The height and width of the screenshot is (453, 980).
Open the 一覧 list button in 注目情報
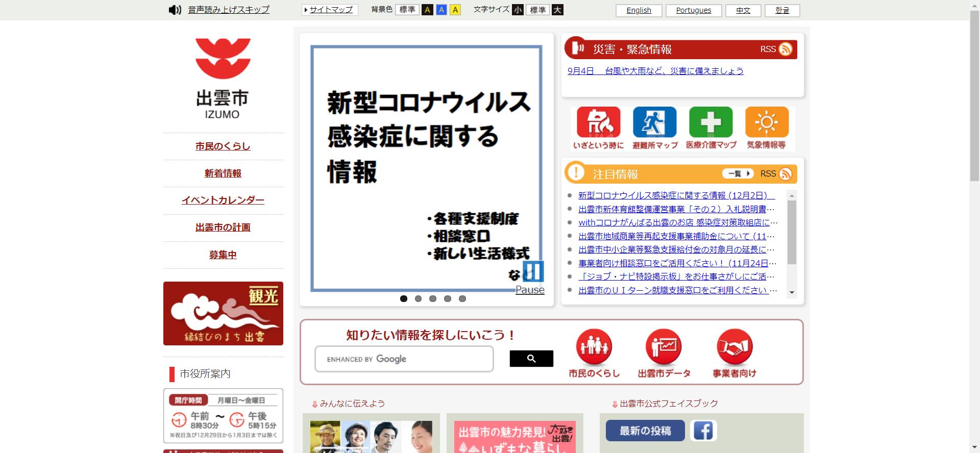point(738,174)
